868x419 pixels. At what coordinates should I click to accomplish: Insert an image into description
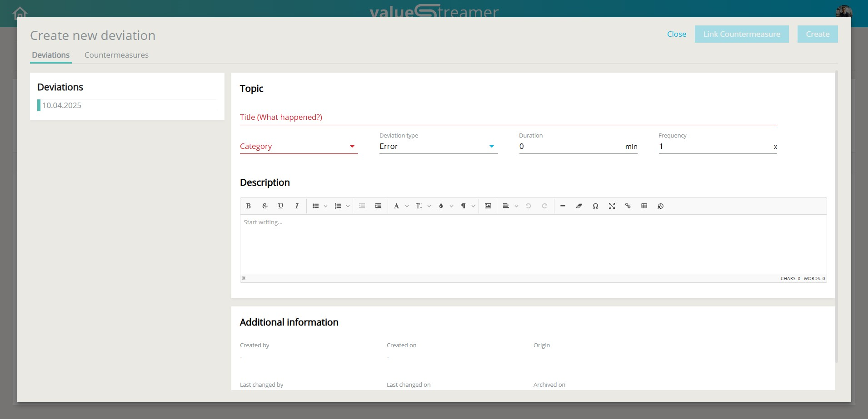(x=488, y=206)
